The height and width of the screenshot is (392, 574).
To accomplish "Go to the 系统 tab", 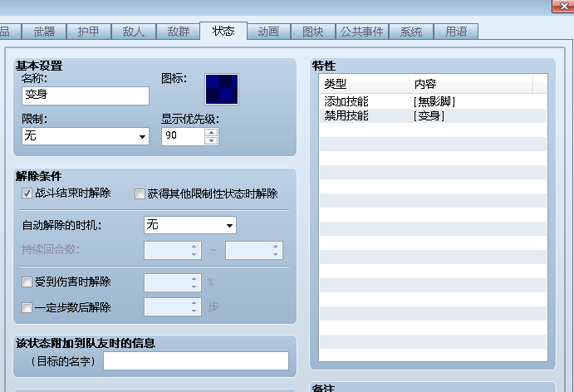I will click(411, 32).
